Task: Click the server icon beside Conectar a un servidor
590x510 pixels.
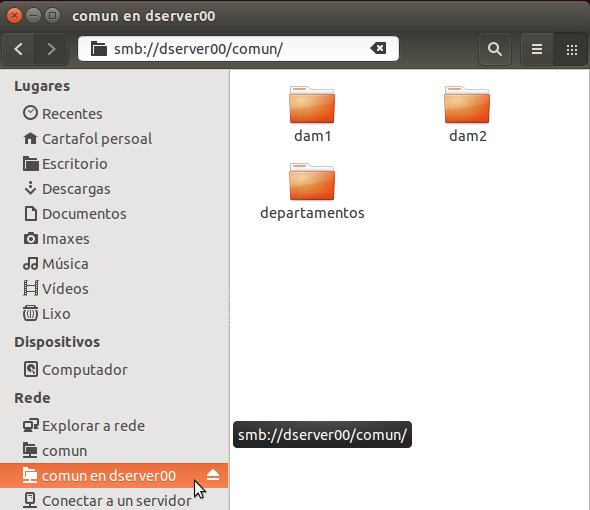Action: (x=30, y=500)
